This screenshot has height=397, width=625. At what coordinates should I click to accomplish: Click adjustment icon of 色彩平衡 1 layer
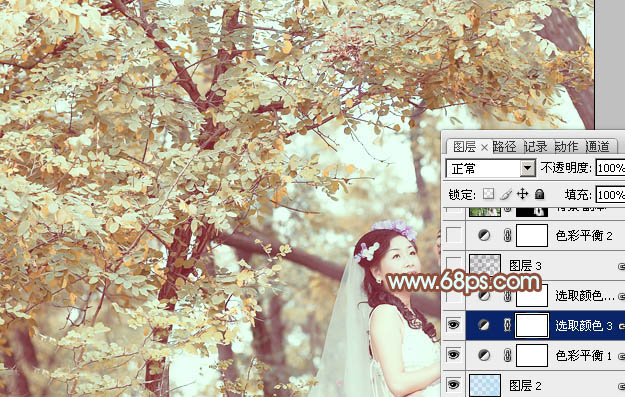pyautogui.click(x=484, y=355)
